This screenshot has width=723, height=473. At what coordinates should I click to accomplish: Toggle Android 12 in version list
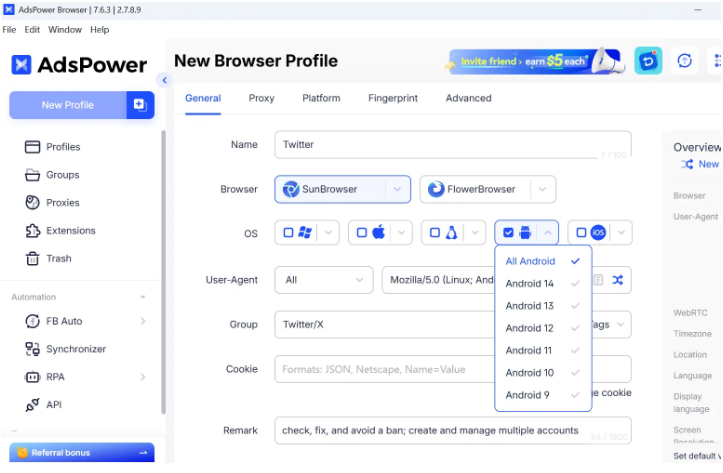(x=543, y=328)
